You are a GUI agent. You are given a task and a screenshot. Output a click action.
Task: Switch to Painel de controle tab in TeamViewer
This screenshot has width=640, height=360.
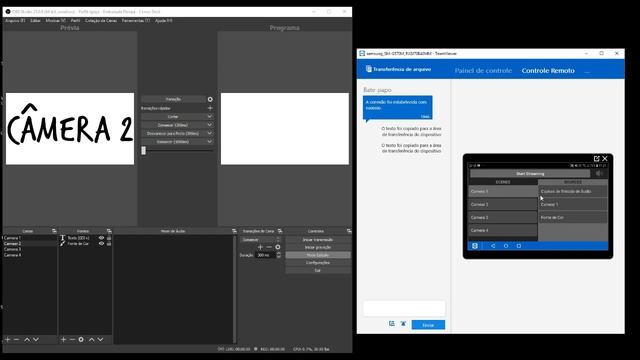point(483,71)
